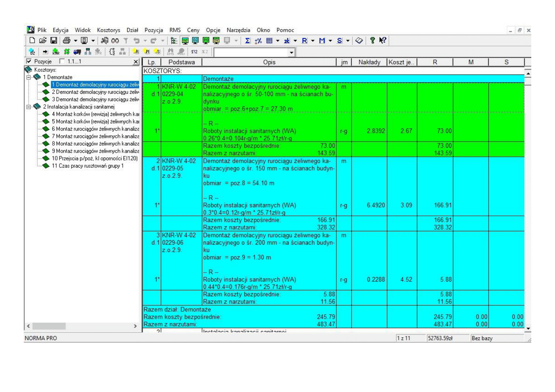Click the KNR insert position icon

click(x=56, y=52)
